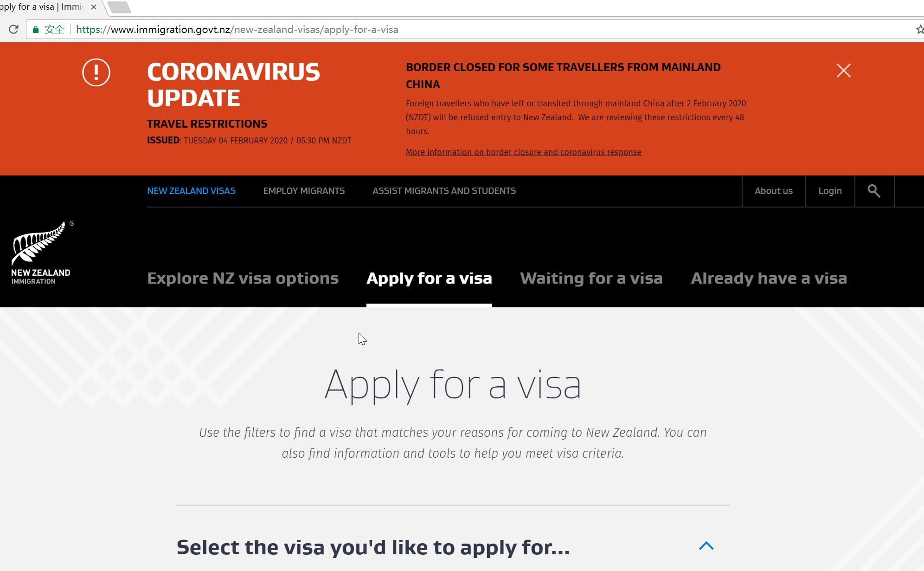
Task: Dismiss the coronavirus update banner
Action: [x=843, y=71]
